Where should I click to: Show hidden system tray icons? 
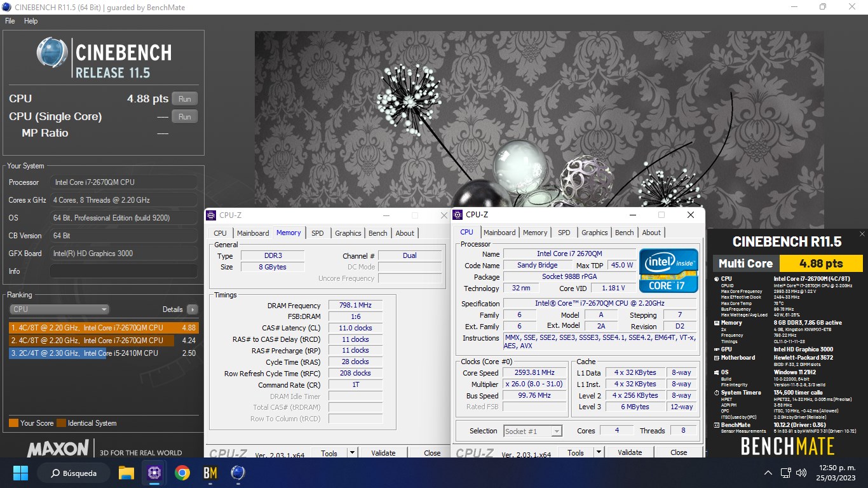[x=768, y=473]
